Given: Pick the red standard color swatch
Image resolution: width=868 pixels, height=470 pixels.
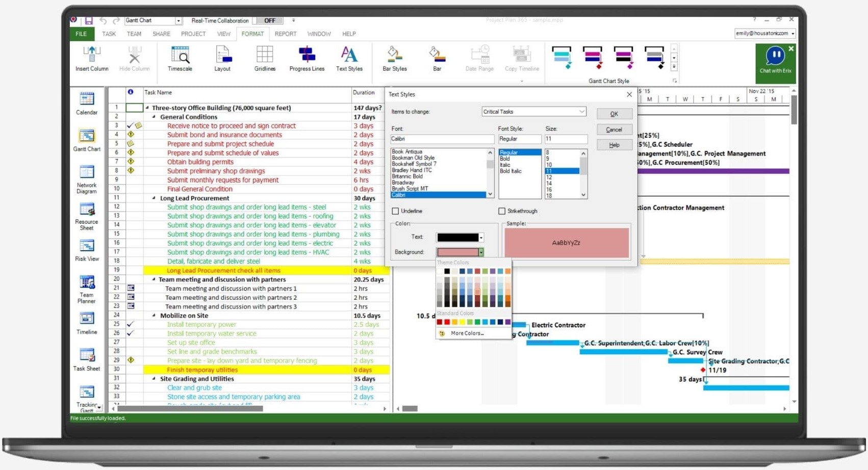Looking at the screenshot, I should pos(447,322).
